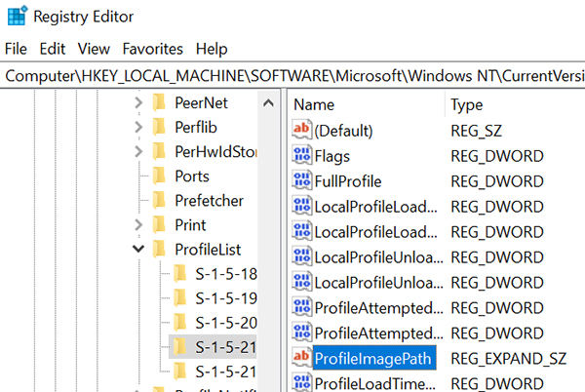Open the Favorites menu

click(x=153, y=49)
